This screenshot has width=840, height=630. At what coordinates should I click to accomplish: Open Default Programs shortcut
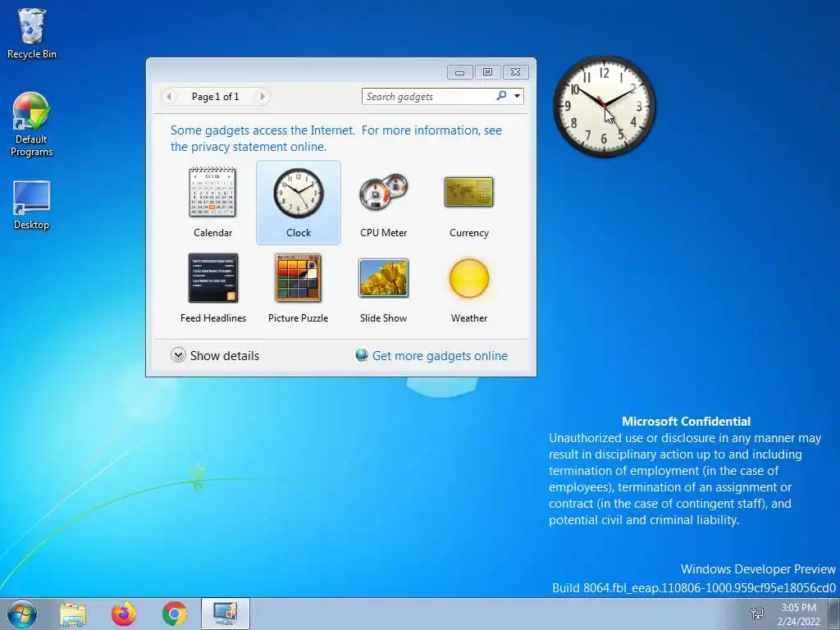click(32, 125)
